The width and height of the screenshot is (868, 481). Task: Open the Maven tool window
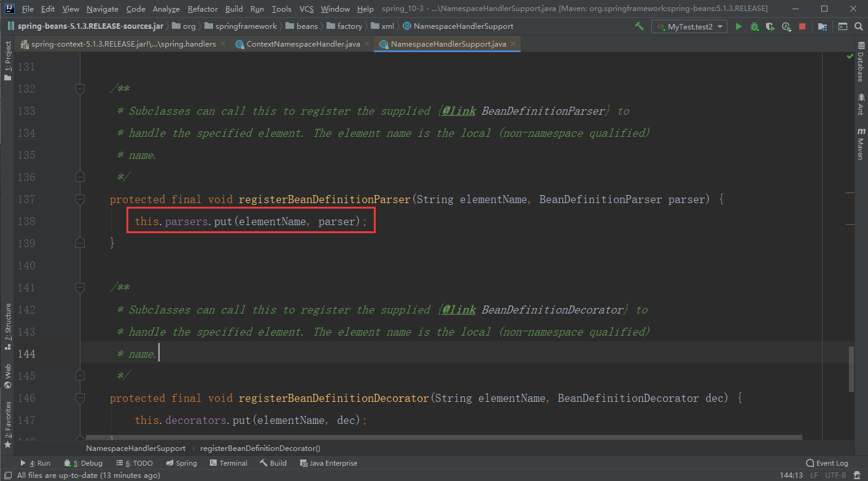(x=861, y=144)
